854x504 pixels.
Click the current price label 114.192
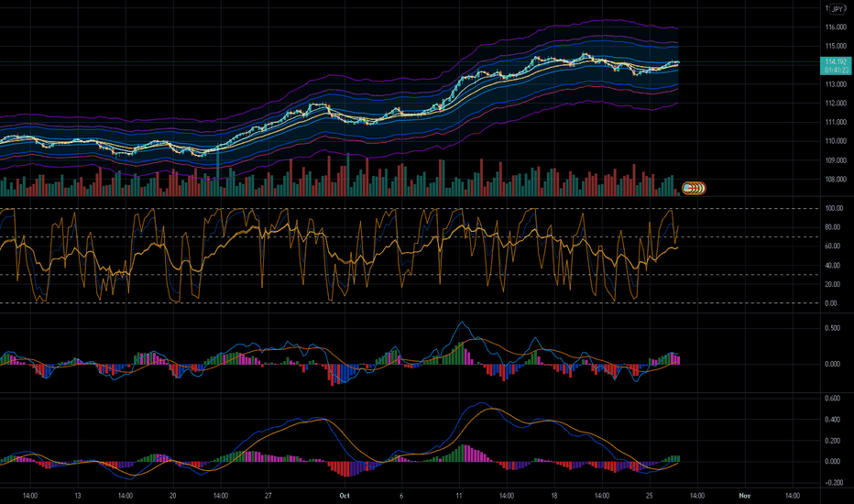click(837, 62)
